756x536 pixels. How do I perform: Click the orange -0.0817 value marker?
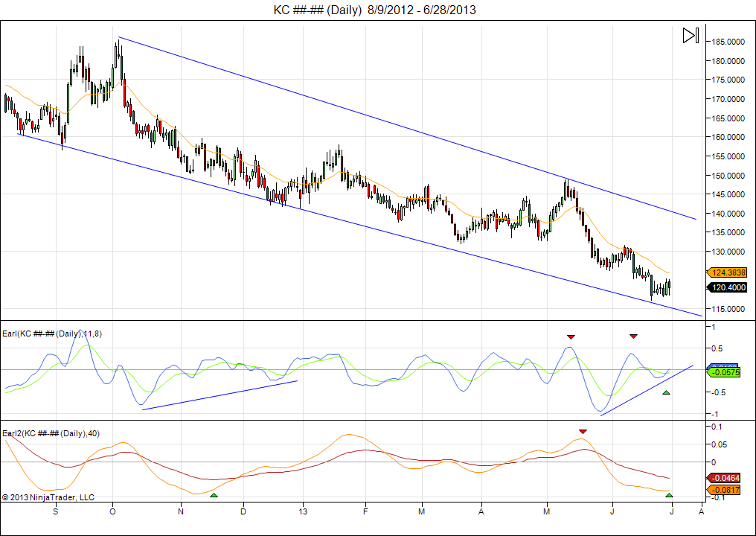(724, 490)
